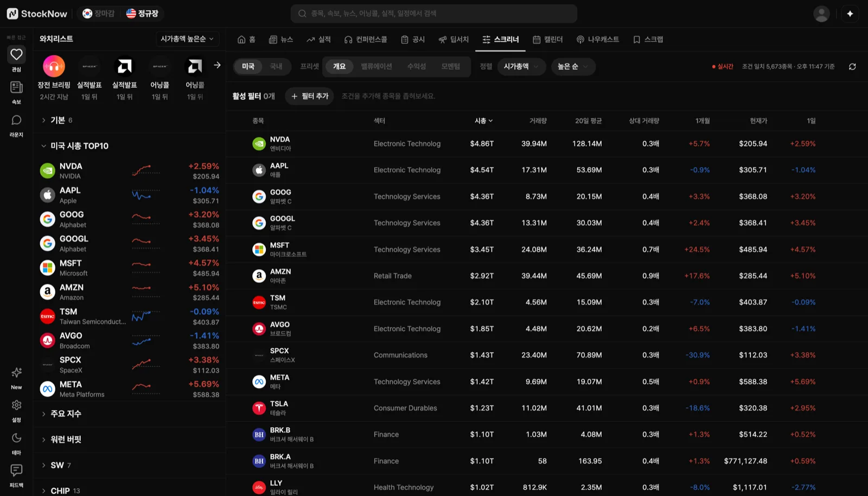
Task: Open the 컨퍼런스콜 tab
Action: click(x=366, y=40)
